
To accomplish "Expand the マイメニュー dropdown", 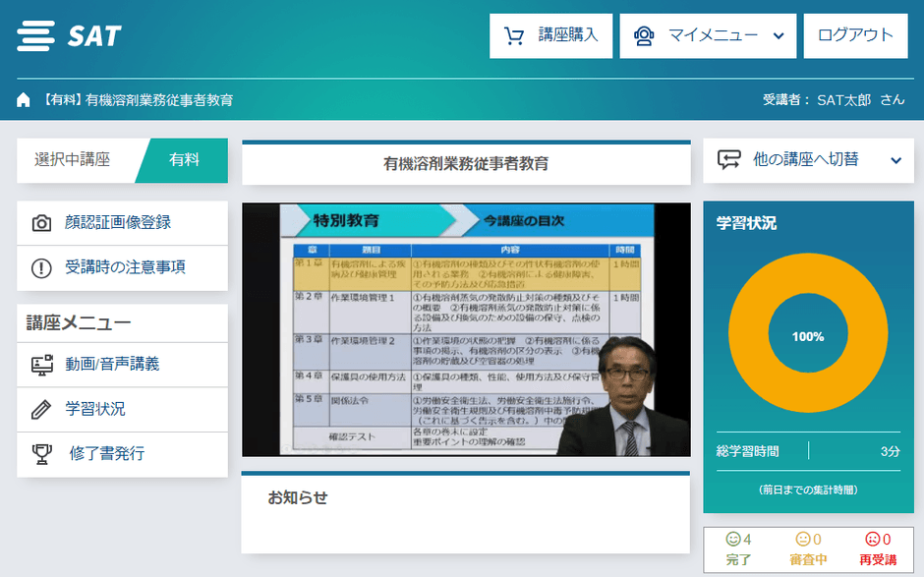I will click(x=779, y=36).
